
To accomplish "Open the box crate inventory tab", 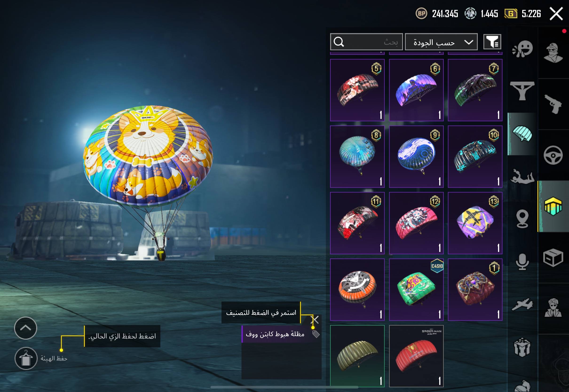I will (x=553, y=257).
